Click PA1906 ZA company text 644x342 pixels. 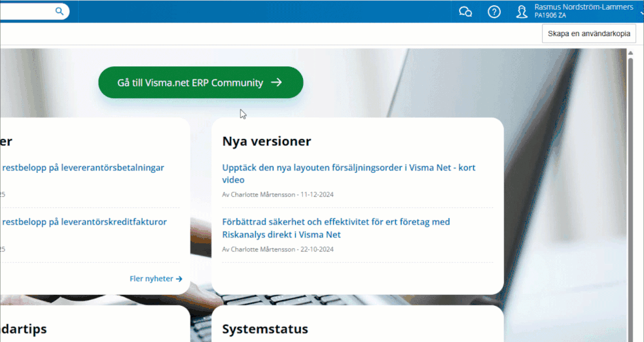550,15
